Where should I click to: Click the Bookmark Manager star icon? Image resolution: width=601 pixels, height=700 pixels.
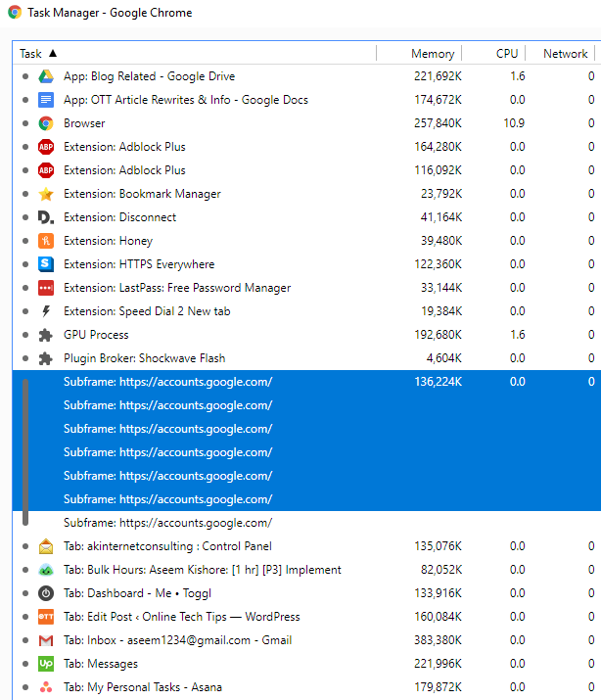pos(45,194)
